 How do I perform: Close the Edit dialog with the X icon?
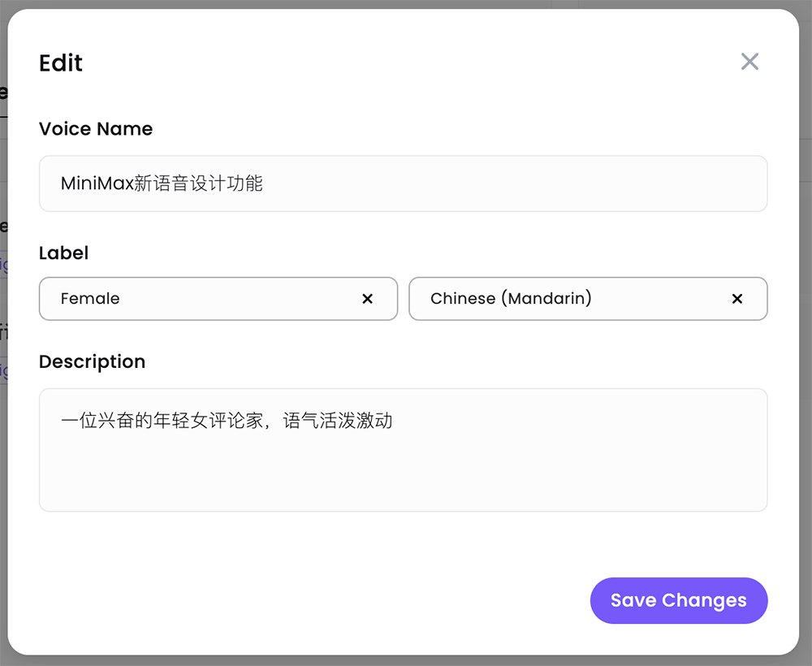749,62
